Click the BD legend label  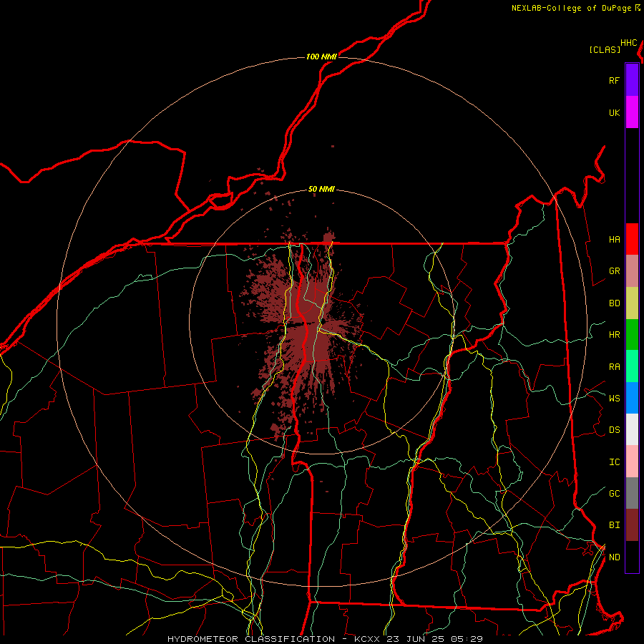[x=614, y=303]
